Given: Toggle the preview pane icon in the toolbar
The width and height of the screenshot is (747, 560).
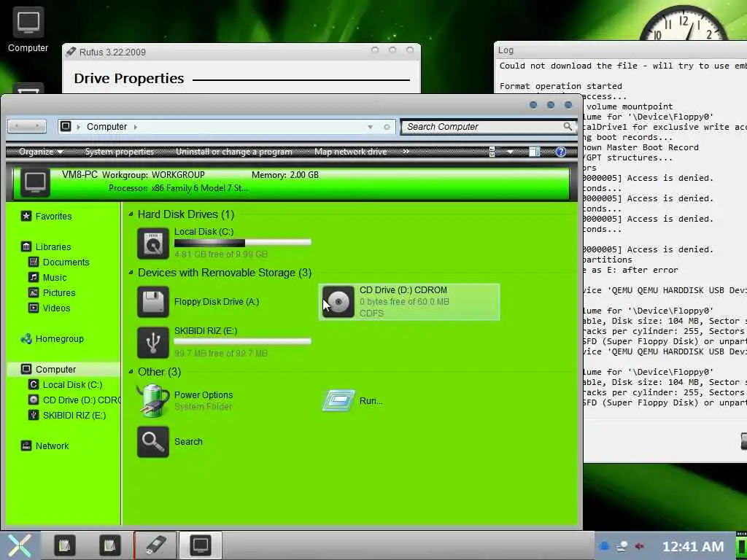Looking at the screenshot, I should coord(534,152).
